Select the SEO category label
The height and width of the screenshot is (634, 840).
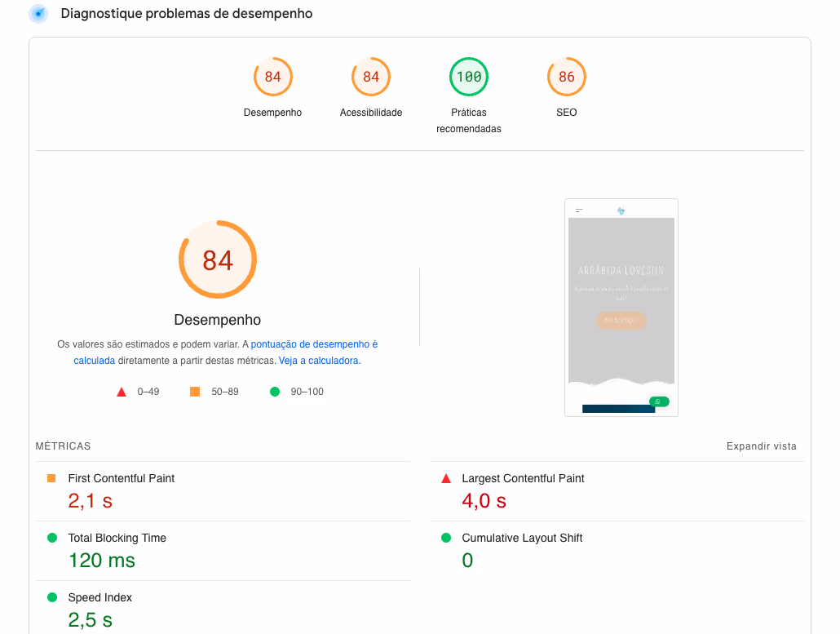(566, 113)
